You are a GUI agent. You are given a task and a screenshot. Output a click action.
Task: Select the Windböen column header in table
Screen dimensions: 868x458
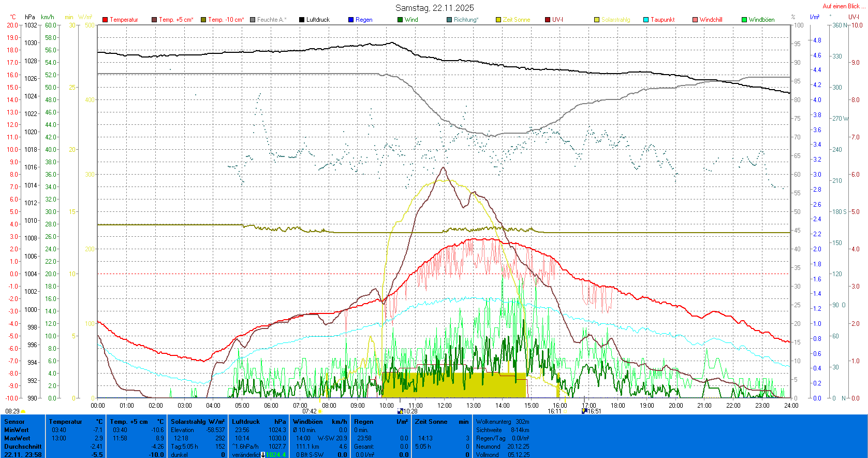[x=307, y=422]
